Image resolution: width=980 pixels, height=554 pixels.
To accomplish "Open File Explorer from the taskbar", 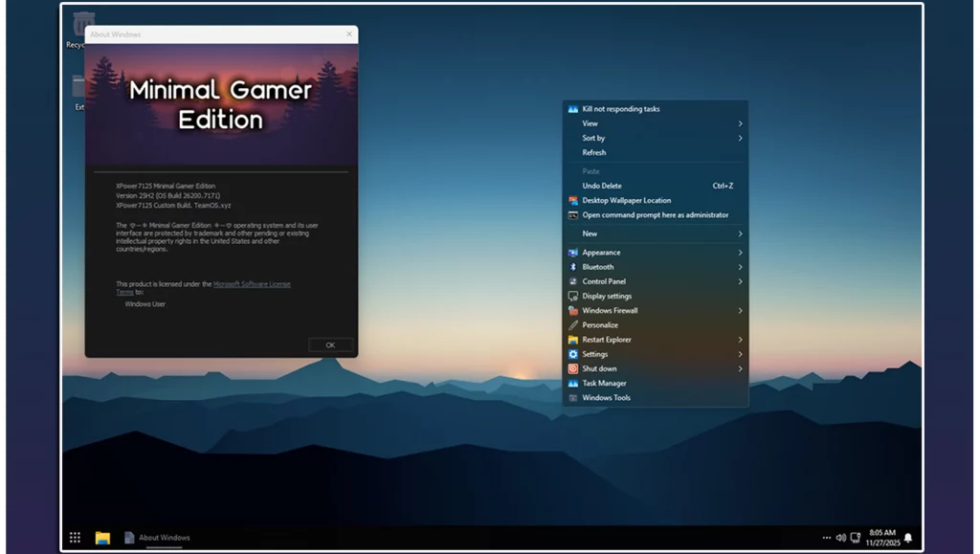I will (102, 538).
